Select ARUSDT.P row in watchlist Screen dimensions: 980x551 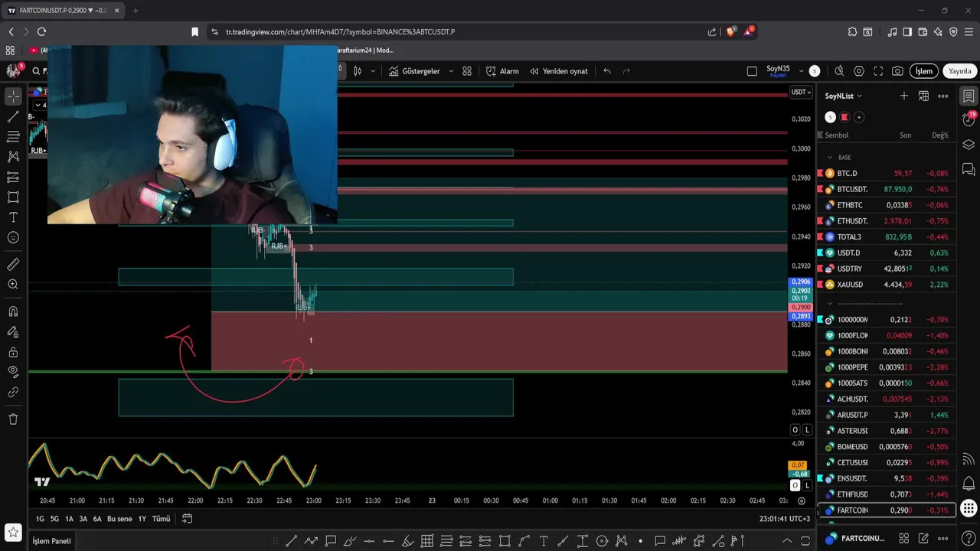click(x=886, y=415)
